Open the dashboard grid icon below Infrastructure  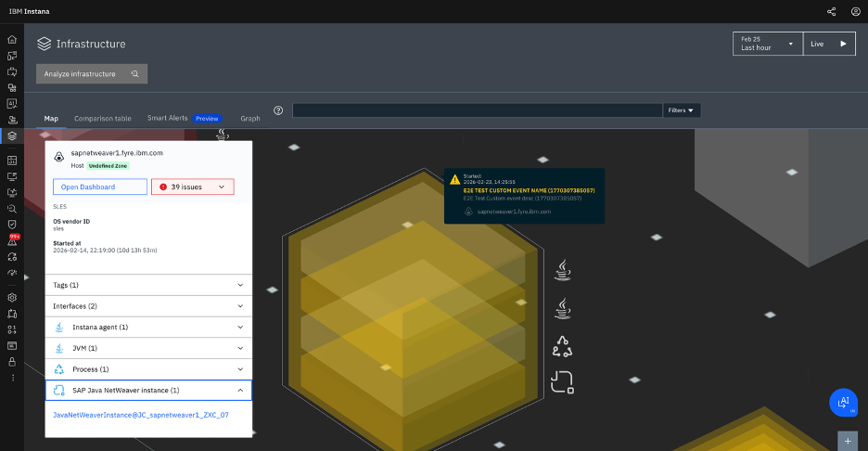pos(12,161)
